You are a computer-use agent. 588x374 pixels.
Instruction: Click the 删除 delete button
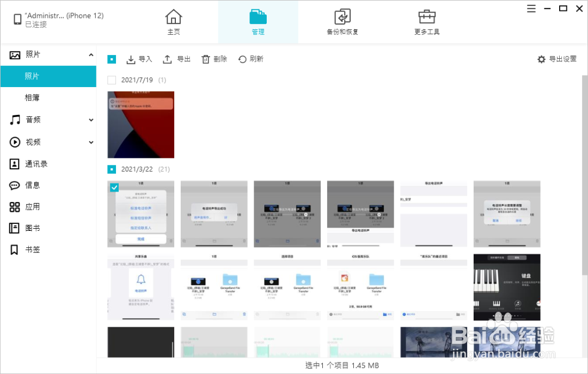214,59
